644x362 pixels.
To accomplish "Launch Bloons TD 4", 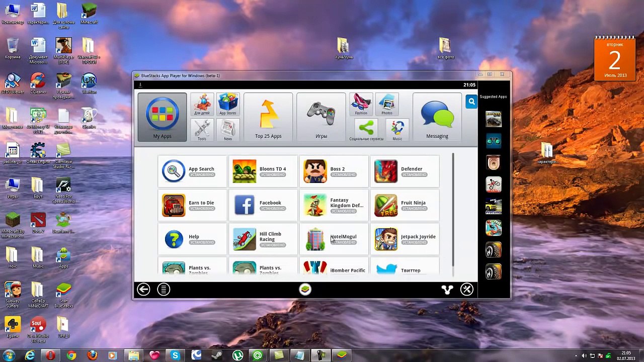I will 263,171.
